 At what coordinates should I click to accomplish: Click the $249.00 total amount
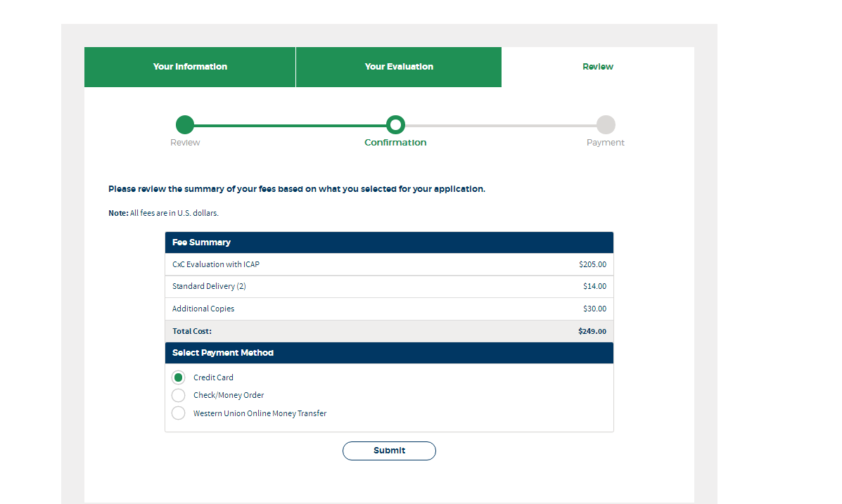(592, 331)
